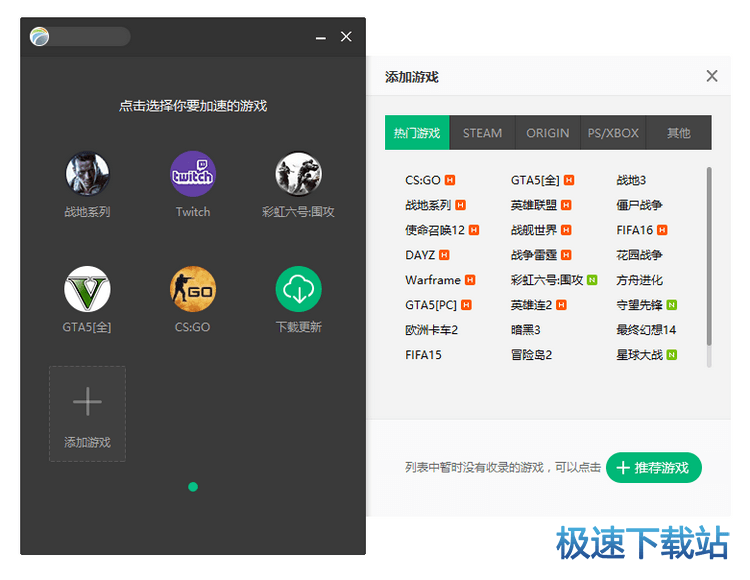The image size is (750, 580).
Task: Click the 下载更新 cloud download icon
Action: (298, 289)
